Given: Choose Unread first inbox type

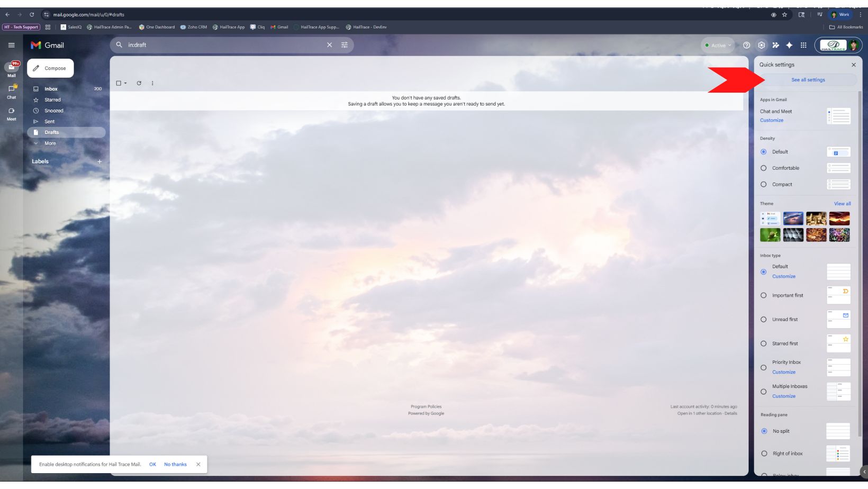Looking at the screenshot, I should 763,320.
